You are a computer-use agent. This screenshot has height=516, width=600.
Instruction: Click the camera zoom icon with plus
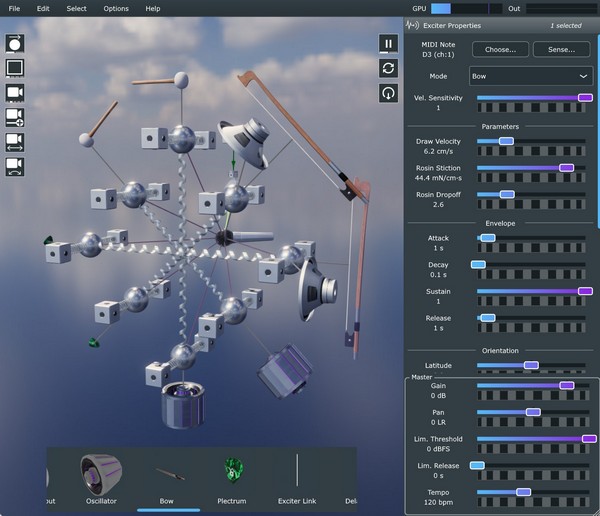click(16, 117)
